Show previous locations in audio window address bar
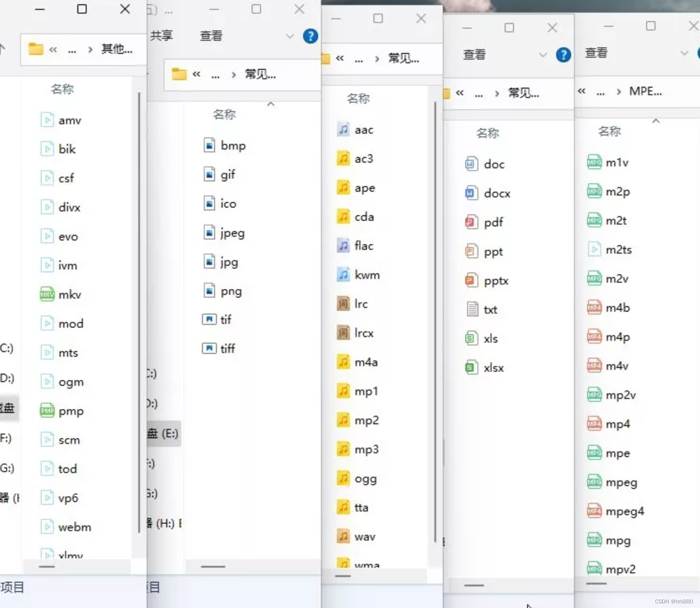 pos(340,58)
